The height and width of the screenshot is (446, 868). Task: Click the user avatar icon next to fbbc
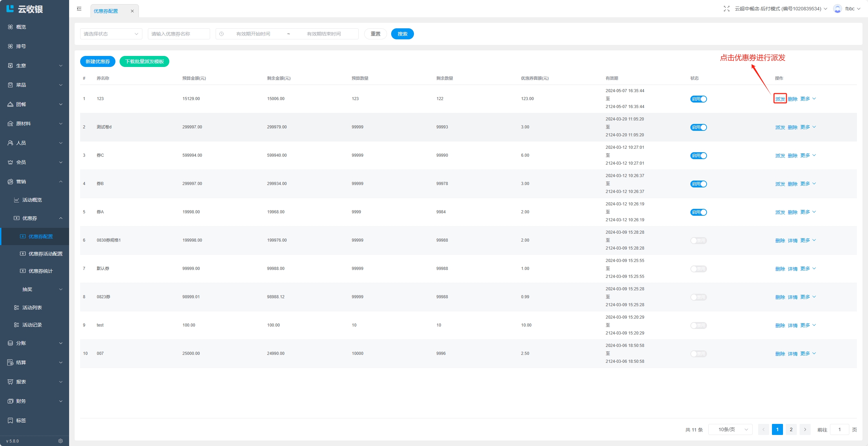tap(837, 9)
